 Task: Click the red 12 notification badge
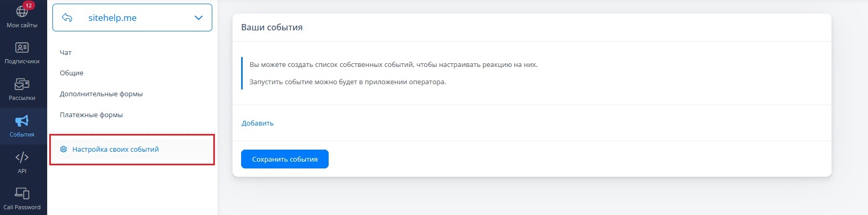pos(29,5)
